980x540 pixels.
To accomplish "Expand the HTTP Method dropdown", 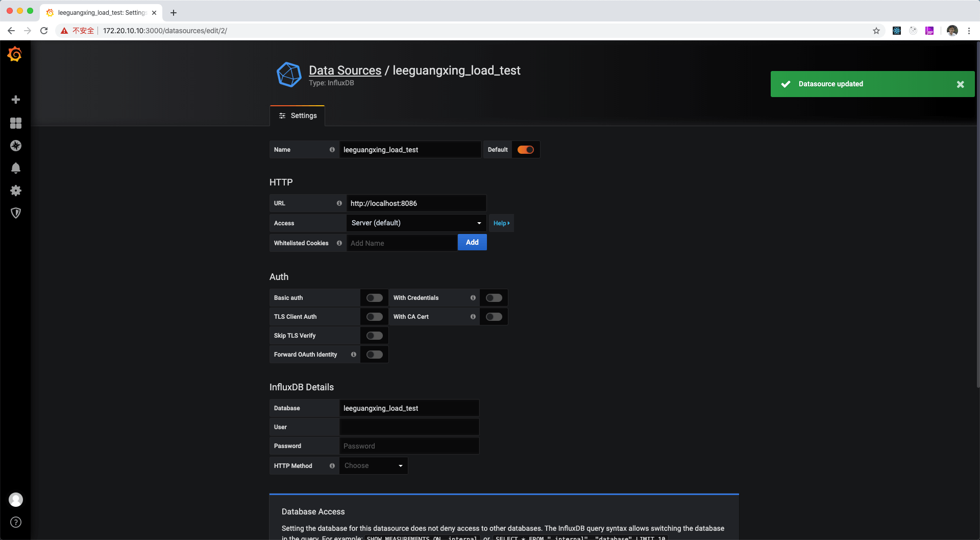I will (x=373, y=466).
